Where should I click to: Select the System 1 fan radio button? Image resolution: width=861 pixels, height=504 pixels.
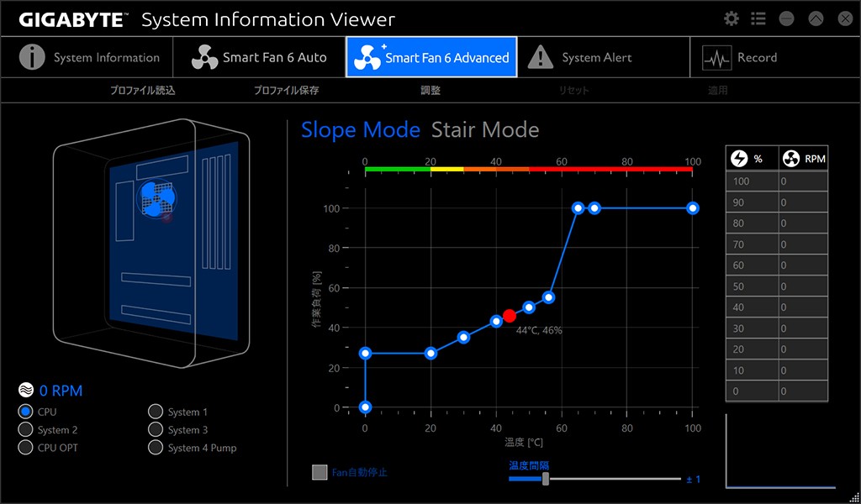(156, 412)
